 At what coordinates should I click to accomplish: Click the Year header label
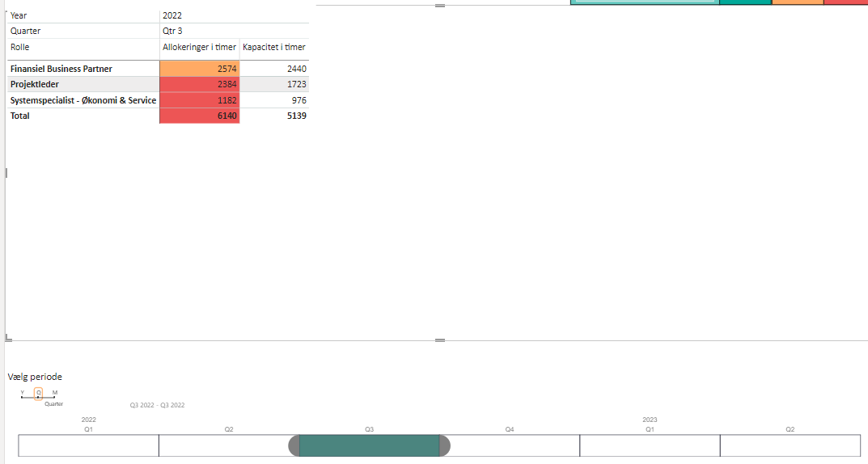click(x=19, y=15)
